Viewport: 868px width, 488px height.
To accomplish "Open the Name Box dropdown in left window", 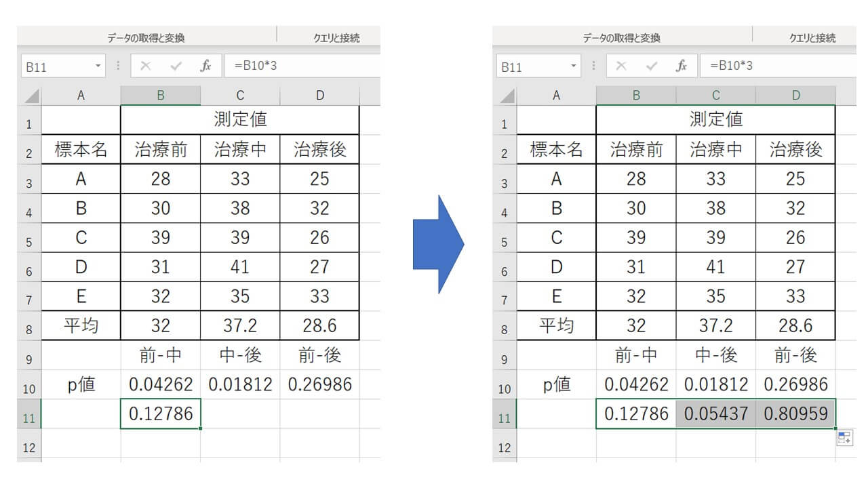I will click(x=98, y=66).
